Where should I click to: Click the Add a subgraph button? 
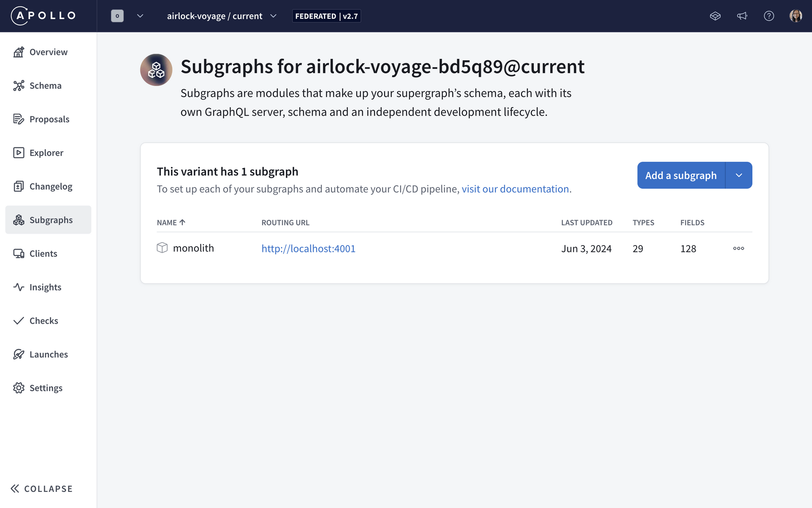pos(681,175)
